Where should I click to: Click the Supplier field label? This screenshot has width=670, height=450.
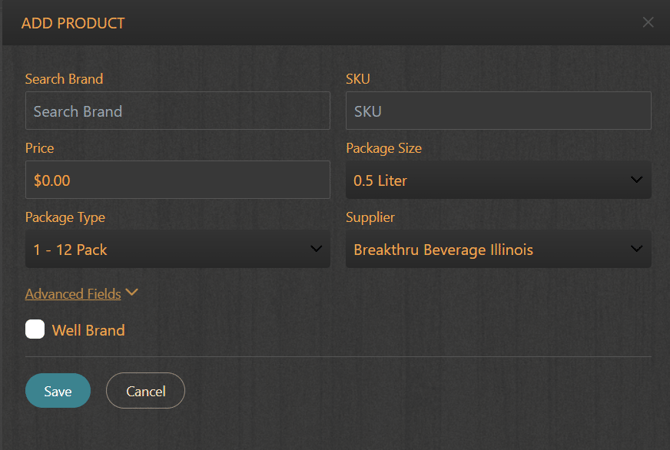point(370,217)
